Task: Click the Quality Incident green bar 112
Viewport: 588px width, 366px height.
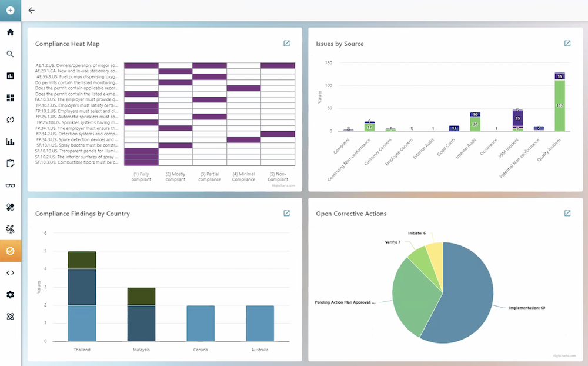Action: (560, 105)
